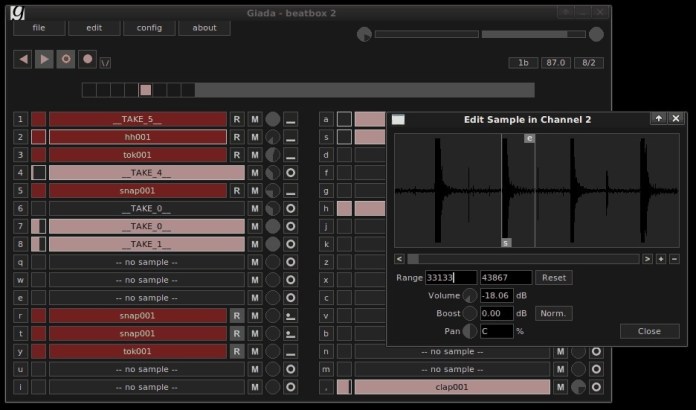Click volume knob of __TAKE_4__ channel
Viewport: 696px width, 410px height.
pyautogui.click(x=273, y=173)
